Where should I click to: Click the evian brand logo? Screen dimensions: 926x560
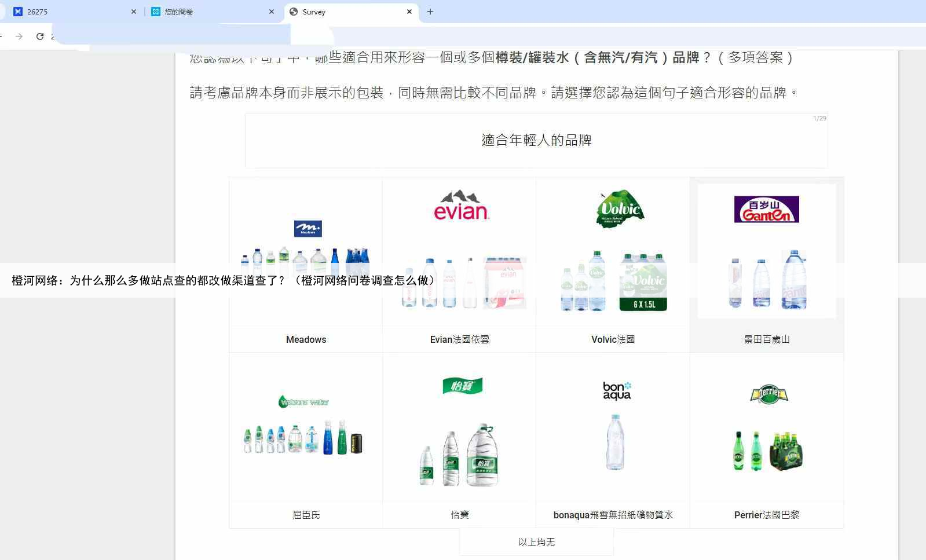click(462, 206)
